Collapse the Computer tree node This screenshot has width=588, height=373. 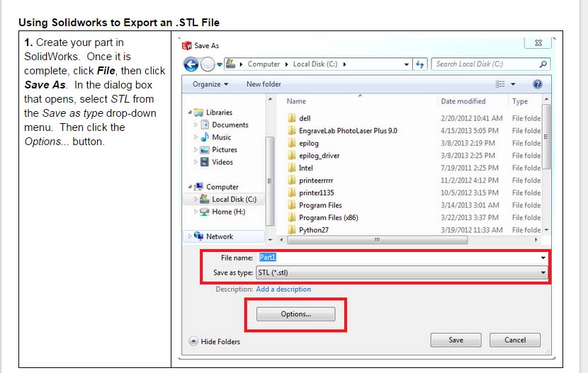(190, 187)
